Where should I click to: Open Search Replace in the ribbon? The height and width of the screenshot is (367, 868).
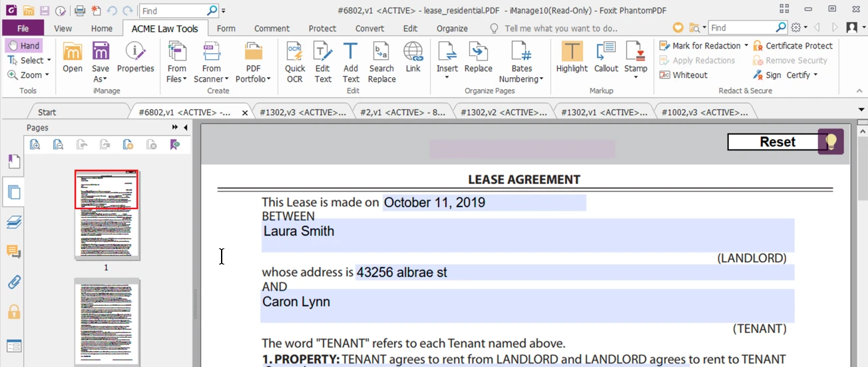[381, 61]
